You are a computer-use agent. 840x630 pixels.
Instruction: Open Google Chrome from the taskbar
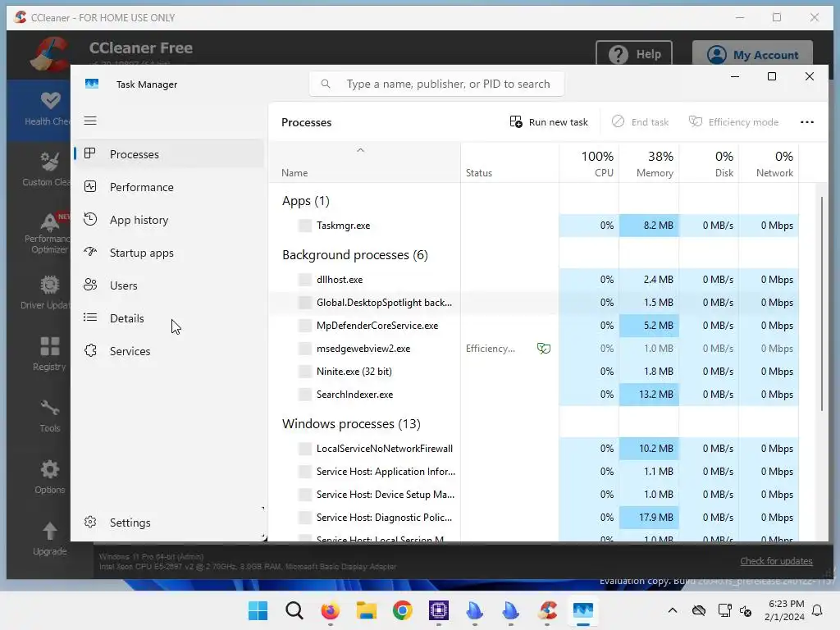point(402,610)
